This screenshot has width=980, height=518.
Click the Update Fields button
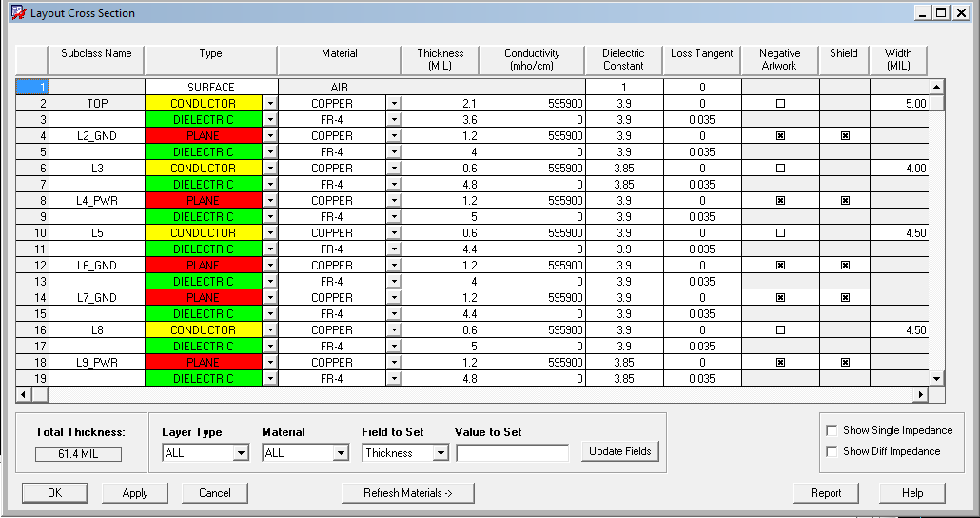pos(620,451)
